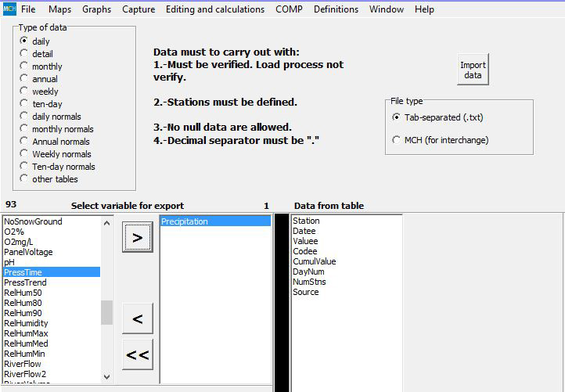
Task: Select Precipitation in export list
Action: [x=185, y=221]
